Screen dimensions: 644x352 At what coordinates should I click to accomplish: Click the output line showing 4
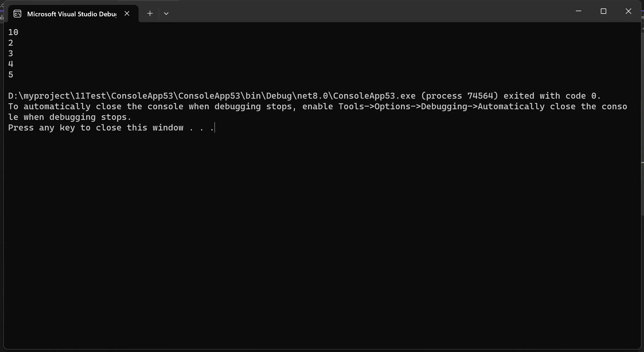coord(11,64)
